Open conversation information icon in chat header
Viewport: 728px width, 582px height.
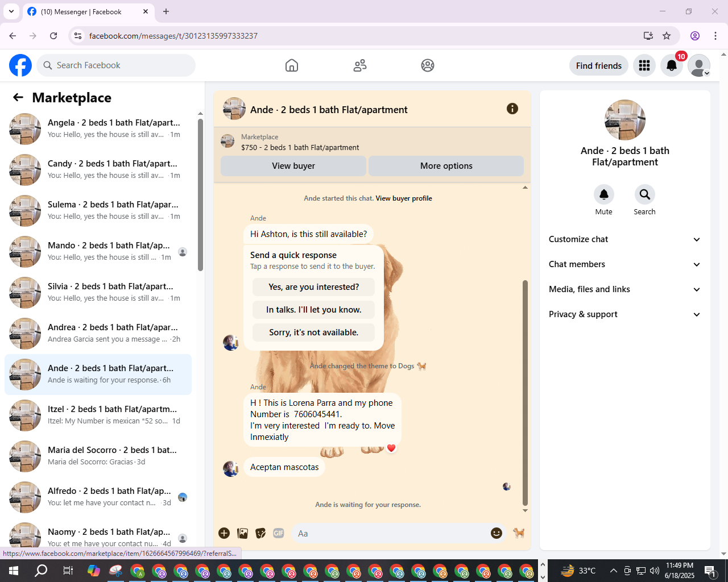tap(512, 109)
